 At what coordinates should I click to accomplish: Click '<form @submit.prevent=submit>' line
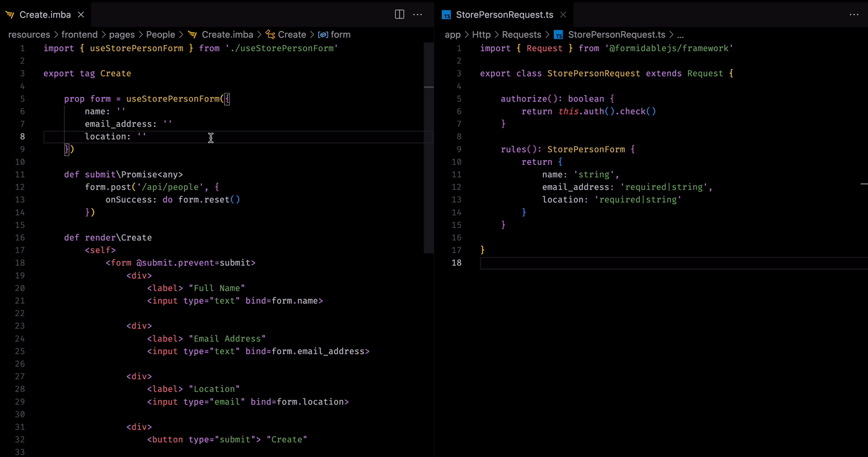click(181, 263)
